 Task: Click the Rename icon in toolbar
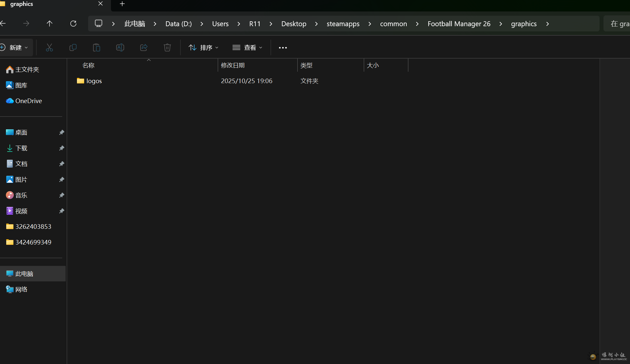pos(120,48)
